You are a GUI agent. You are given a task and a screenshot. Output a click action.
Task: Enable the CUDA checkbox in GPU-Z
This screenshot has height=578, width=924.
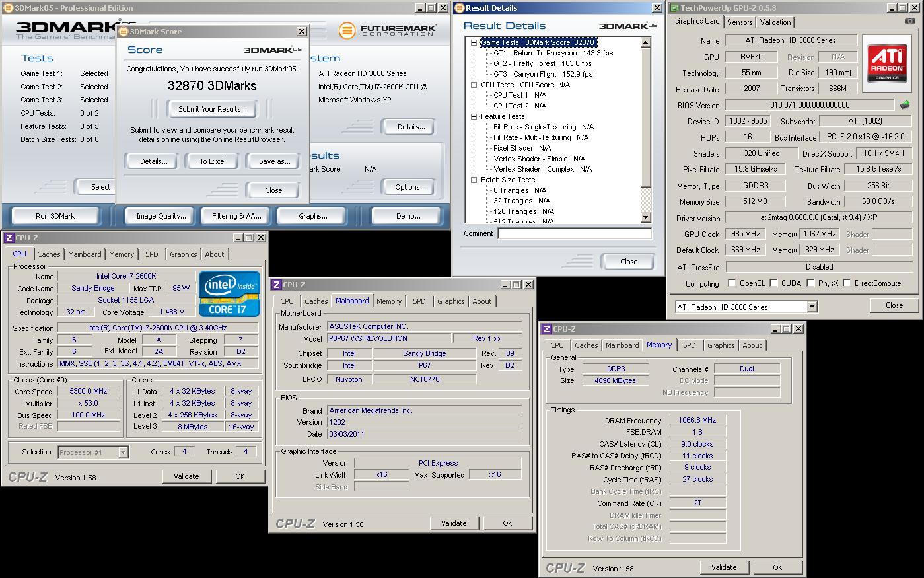[x=773, y=283]
